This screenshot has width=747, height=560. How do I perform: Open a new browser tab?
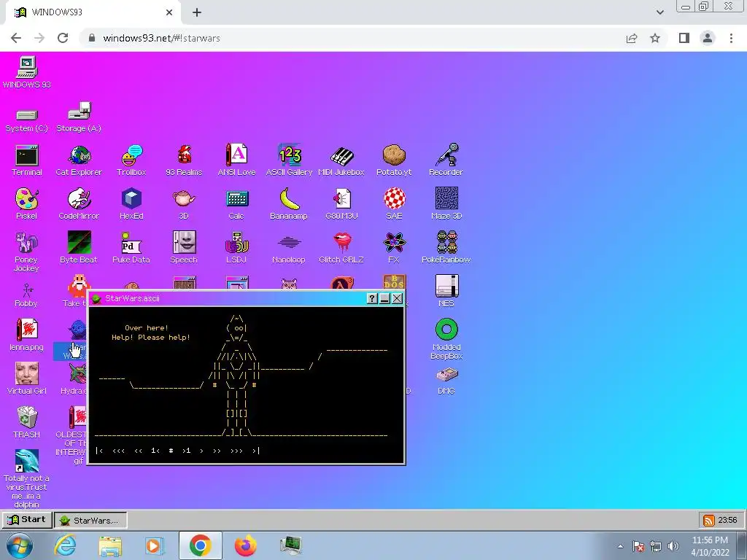click(197, 12)
